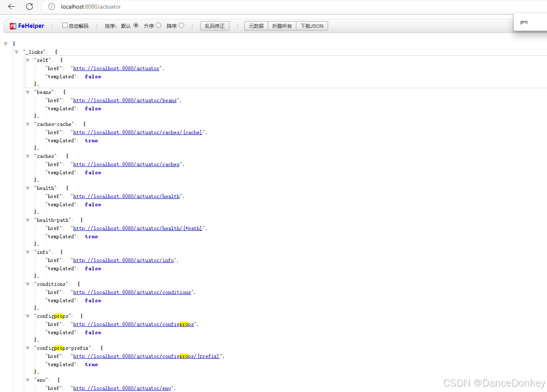Collapse the "configprops" node triangle
This screenshot has width=547, height=392.
click(28, 316)
